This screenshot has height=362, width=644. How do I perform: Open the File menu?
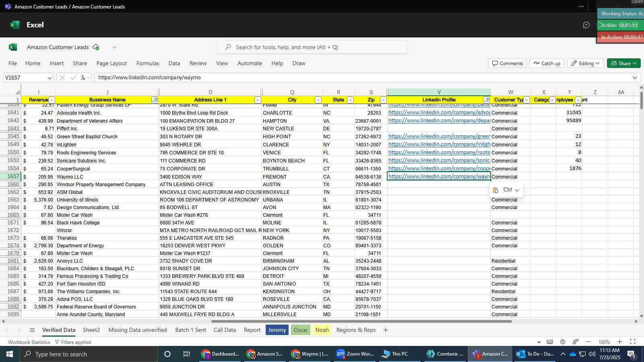click(13, 63)
